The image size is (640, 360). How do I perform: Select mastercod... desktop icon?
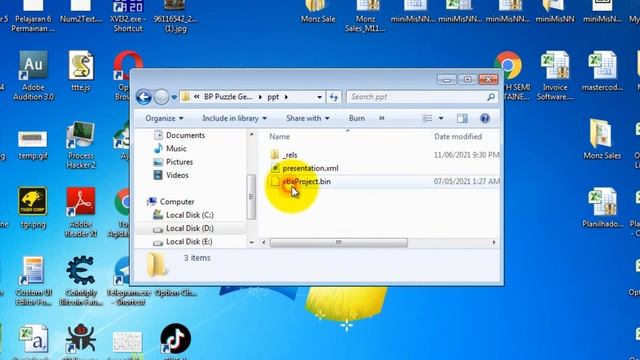click(602, 71)
